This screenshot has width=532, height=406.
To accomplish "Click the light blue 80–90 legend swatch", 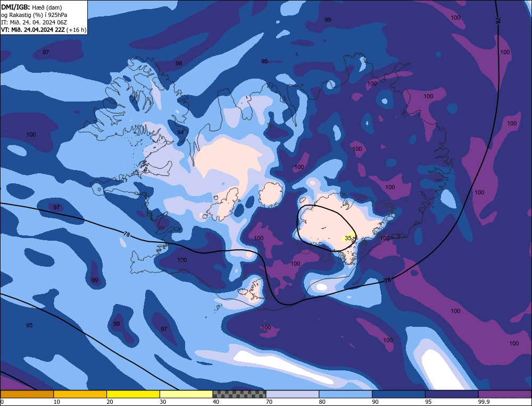I will 345,394.
